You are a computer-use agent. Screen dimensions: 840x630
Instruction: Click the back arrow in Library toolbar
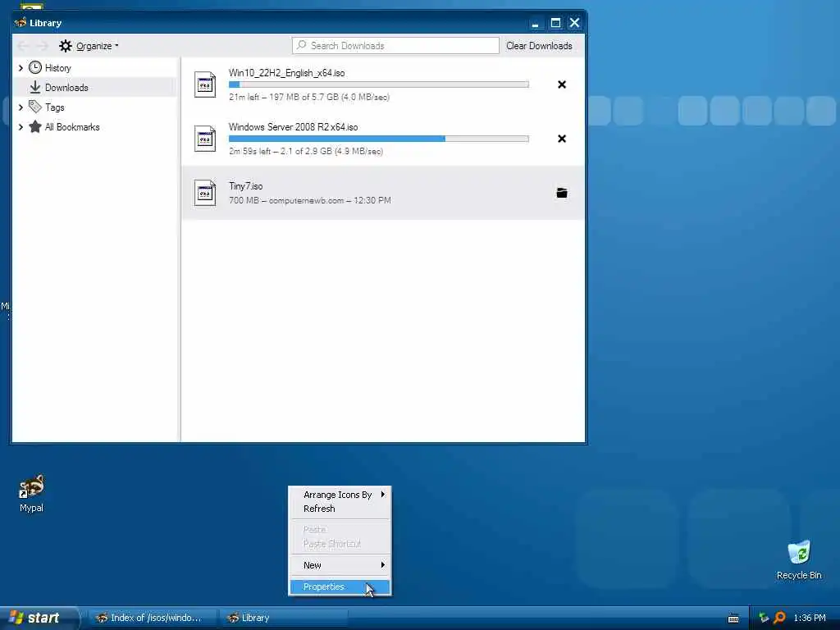point(23,46)
